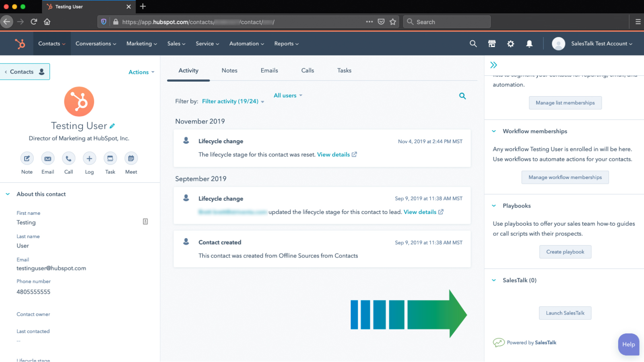Compose Email via envelope icon
644x362 pixels.
(x=48, y=158)
